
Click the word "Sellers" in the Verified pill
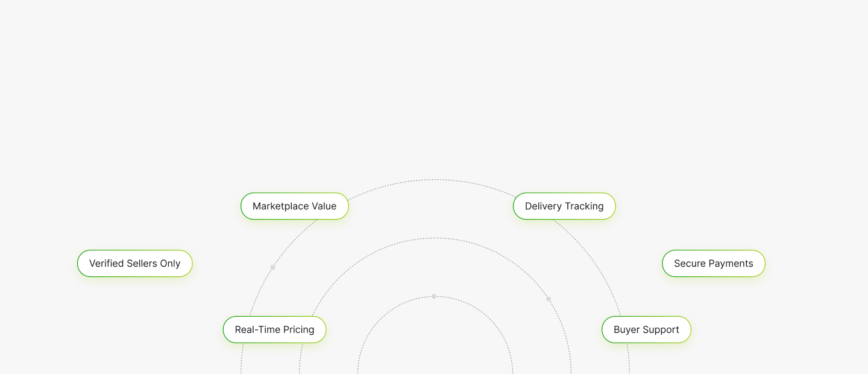pyautogui.click(x=142, y=264)
